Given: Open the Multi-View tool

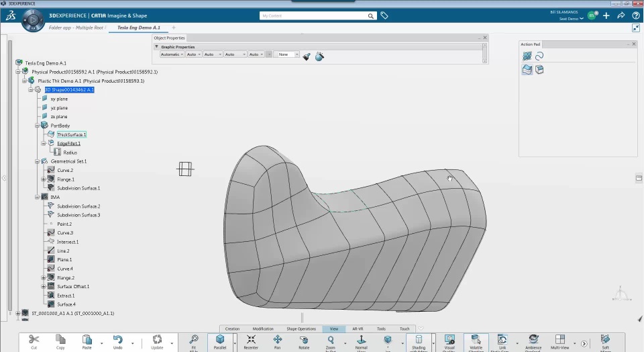Looking at the screenshot, I should tap(559, 341).
